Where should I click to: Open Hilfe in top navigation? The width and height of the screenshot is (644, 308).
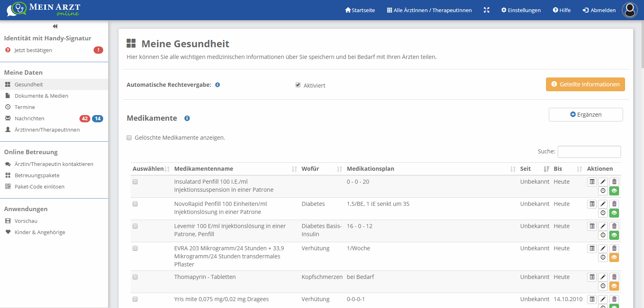[x=562, y=10]
